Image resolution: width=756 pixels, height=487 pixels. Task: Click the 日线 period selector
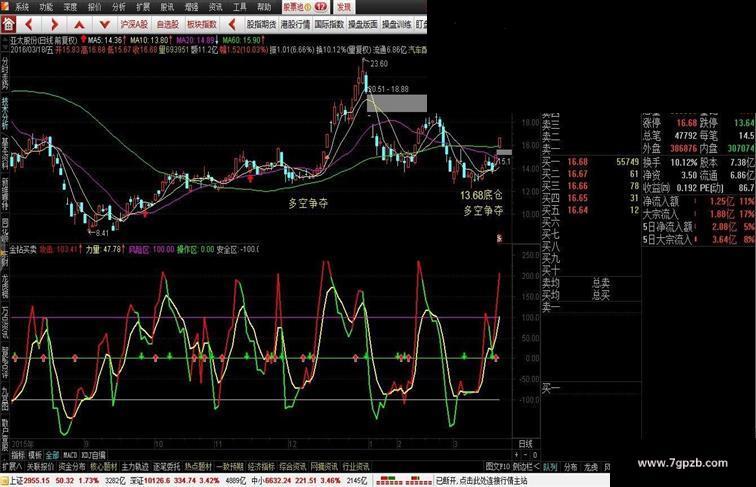point(526,444)
